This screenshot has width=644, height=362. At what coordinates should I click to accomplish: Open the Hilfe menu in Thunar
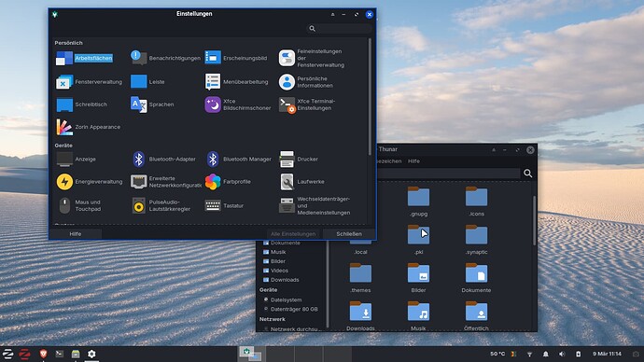[x=413, y=161]
